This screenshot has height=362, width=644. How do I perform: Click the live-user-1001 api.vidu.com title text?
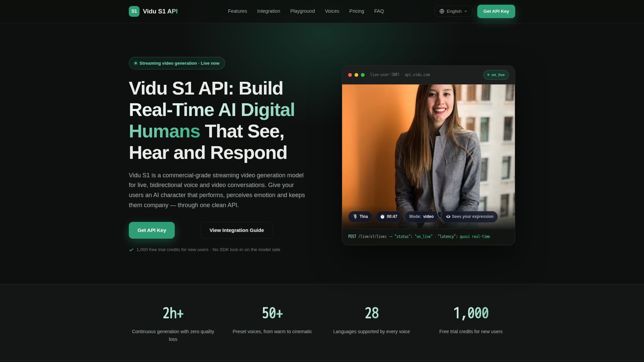pyautogui.click(x=400, y=75)
